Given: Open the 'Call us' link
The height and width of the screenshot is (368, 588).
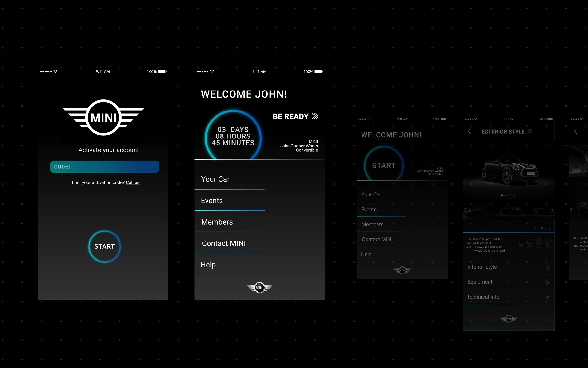Looking at the screenshot, I should tap(133, 182).
